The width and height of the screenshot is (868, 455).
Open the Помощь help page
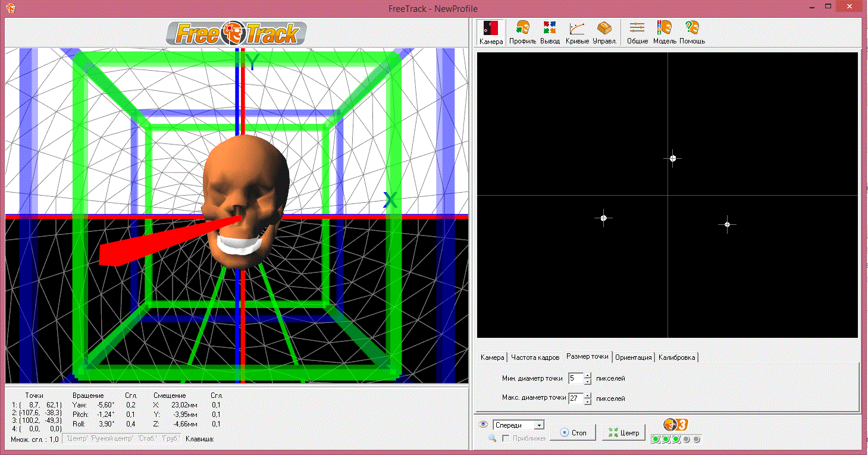click(x=692, y=33)
